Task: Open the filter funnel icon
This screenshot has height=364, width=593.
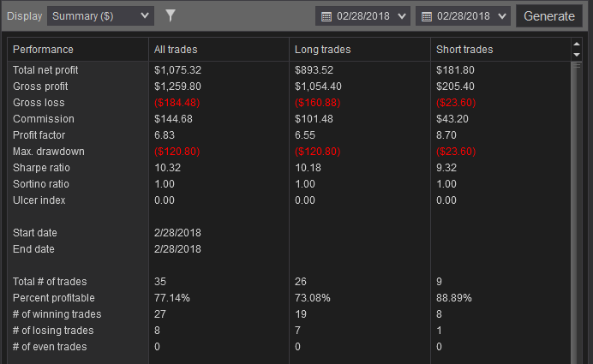Action: coord(171,15)
